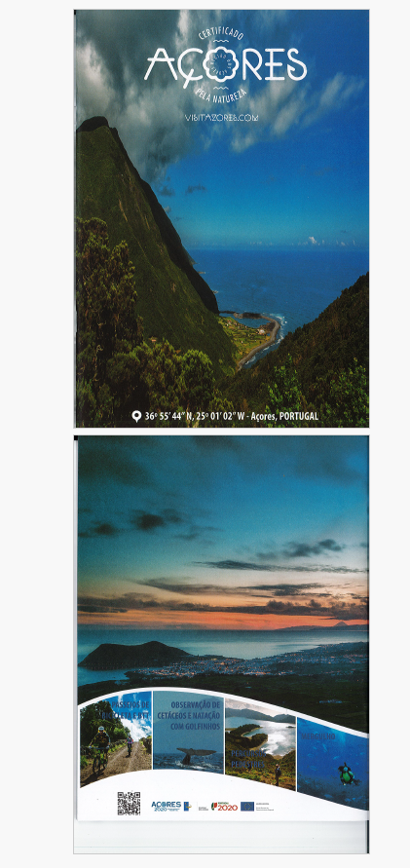Image resolution: width=410 pixels, height=868 pixels.
Task: Click the Pela Natureza text below the logo
Action: pos(220,95)
